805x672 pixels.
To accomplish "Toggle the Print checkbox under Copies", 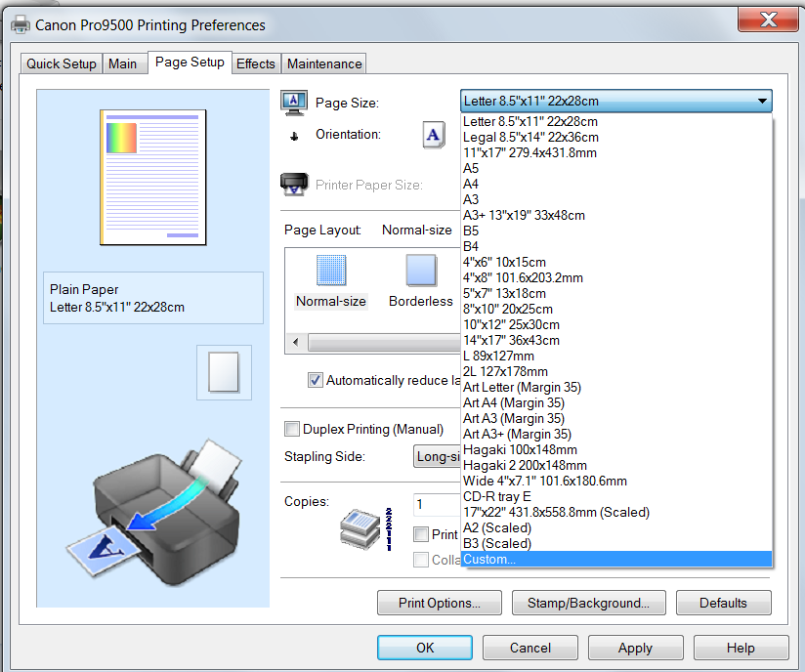I will point(421,534).
